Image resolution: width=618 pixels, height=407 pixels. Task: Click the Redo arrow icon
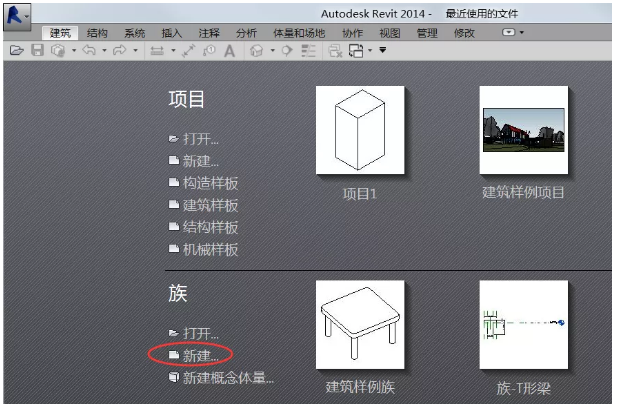[119, 50]
